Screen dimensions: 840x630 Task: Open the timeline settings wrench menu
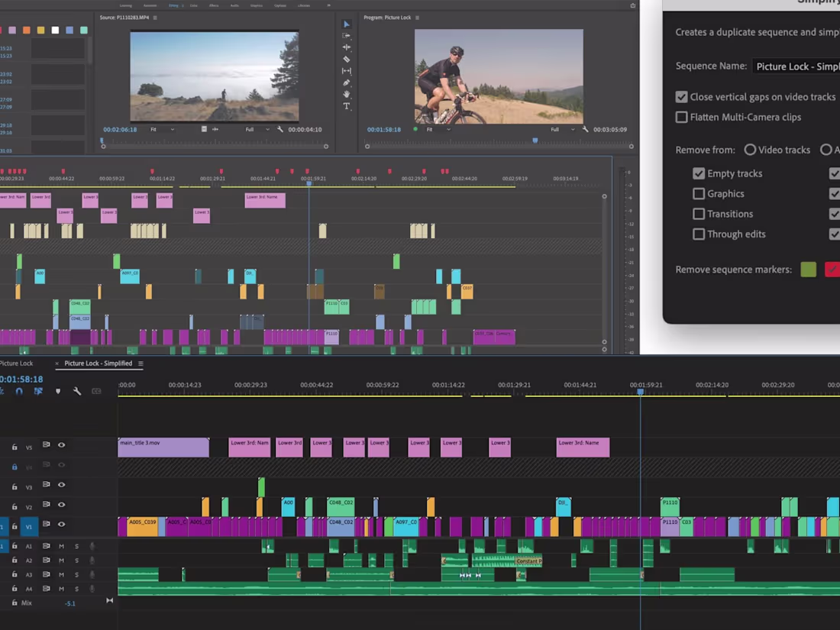pyautogui.click(x=76, y=391)
